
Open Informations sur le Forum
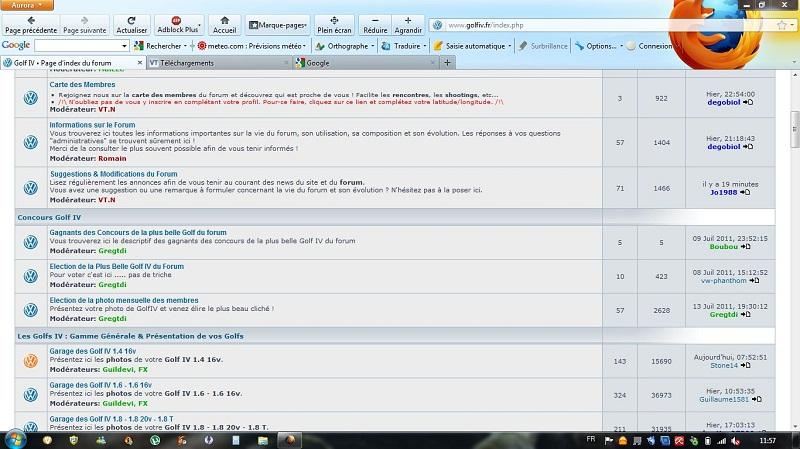(92, 124)
